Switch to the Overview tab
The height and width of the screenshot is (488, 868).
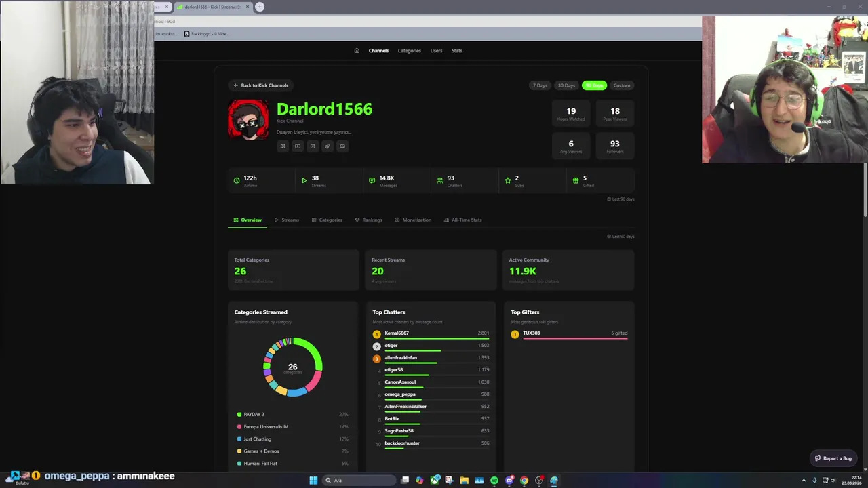(248, 220)
